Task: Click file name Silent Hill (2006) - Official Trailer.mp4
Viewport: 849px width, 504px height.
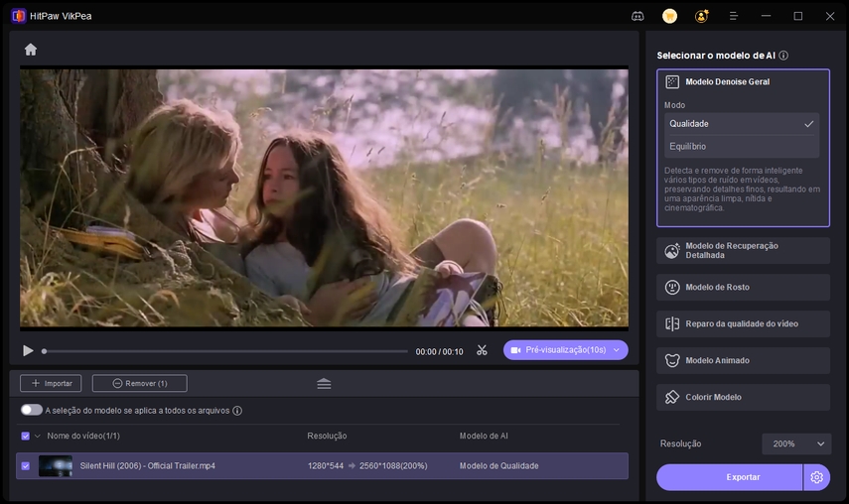Action: click(x=147, y=465)
